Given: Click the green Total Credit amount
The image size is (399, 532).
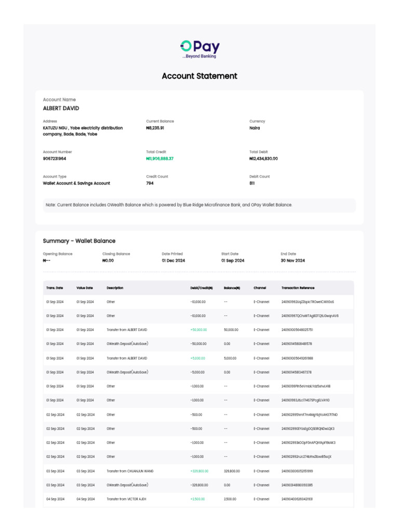Looking at the screenshot, I should [160, 159].
